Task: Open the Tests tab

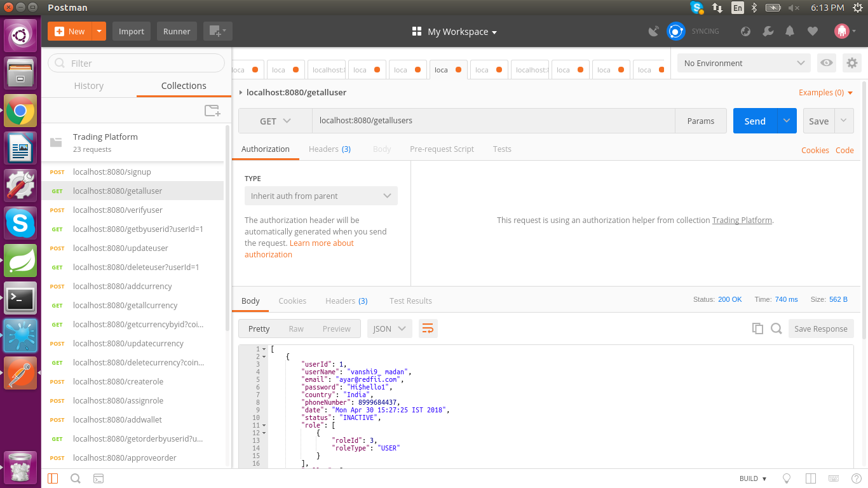Action: [502, 149]
